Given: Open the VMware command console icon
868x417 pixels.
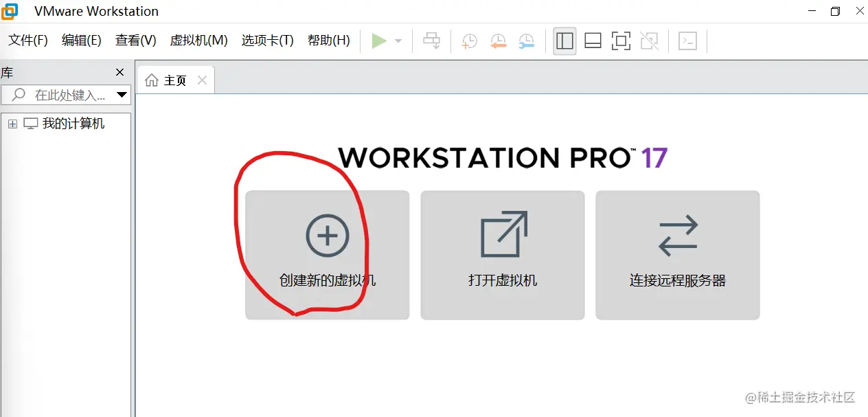Looking at the screenshot, I should (x=687, y=41).
